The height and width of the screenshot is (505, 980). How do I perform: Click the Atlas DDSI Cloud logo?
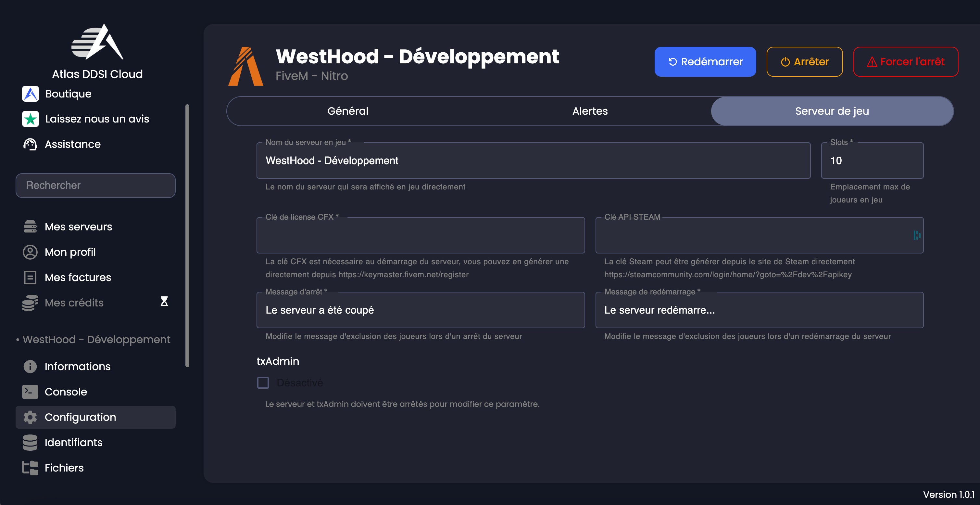pyautogui.click(x=97, y=42)
